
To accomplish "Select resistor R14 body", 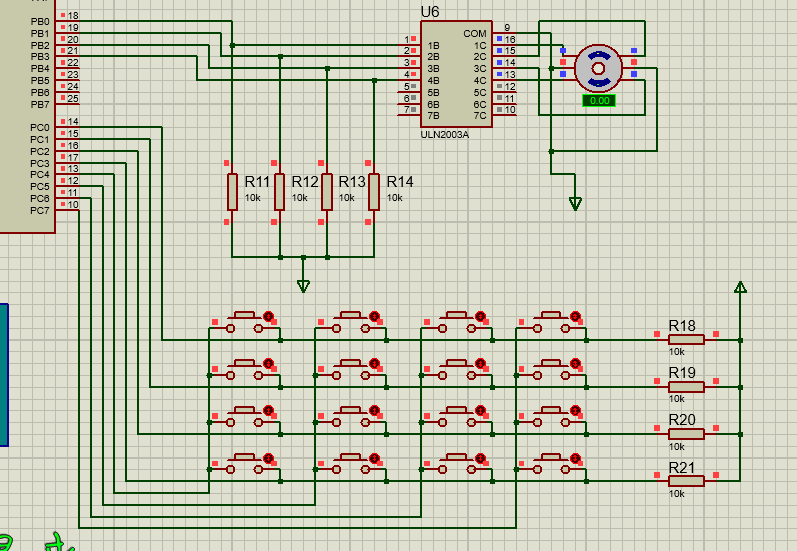I will pyautogui.click(x=374, y=192).
